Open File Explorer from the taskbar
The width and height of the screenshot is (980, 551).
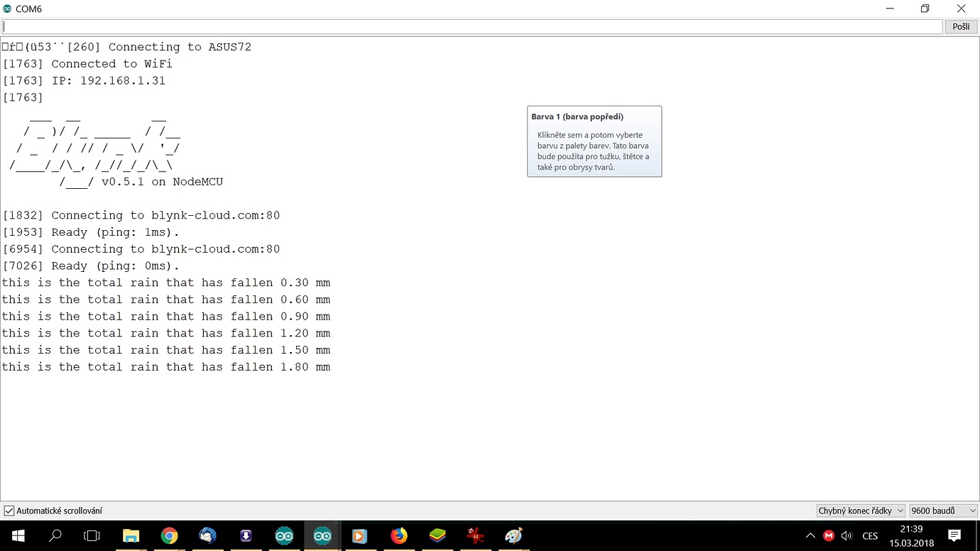pos(131,536)
